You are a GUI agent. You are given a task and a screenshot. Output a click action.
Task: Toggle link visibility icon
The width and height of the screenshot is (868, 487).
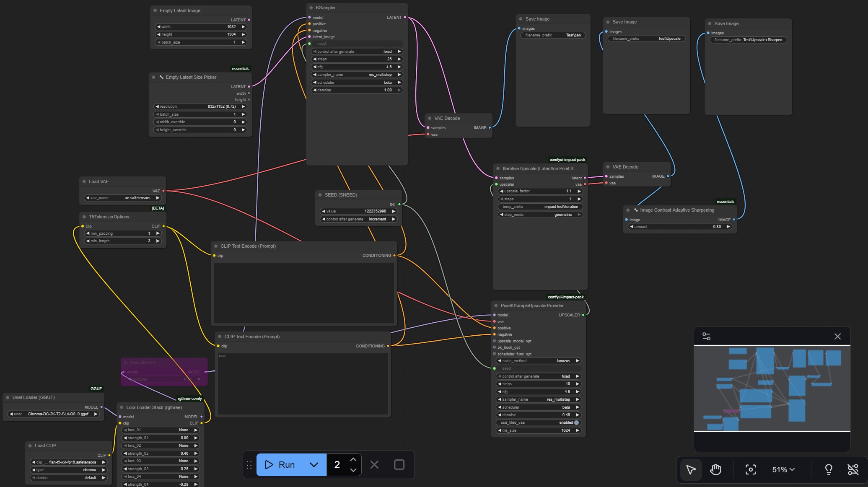pyautogui.click(x=853, y=469)
